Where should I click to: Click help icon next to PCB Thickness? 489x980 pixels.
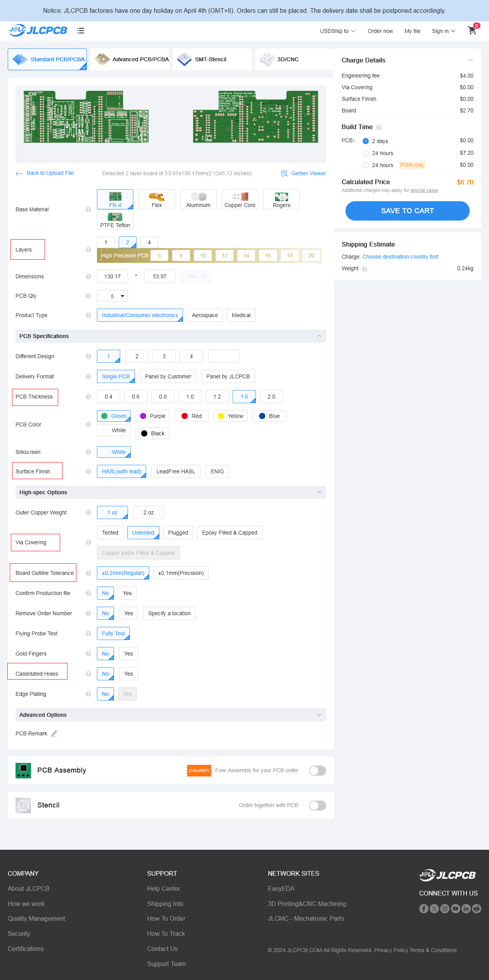coord(88,397)
